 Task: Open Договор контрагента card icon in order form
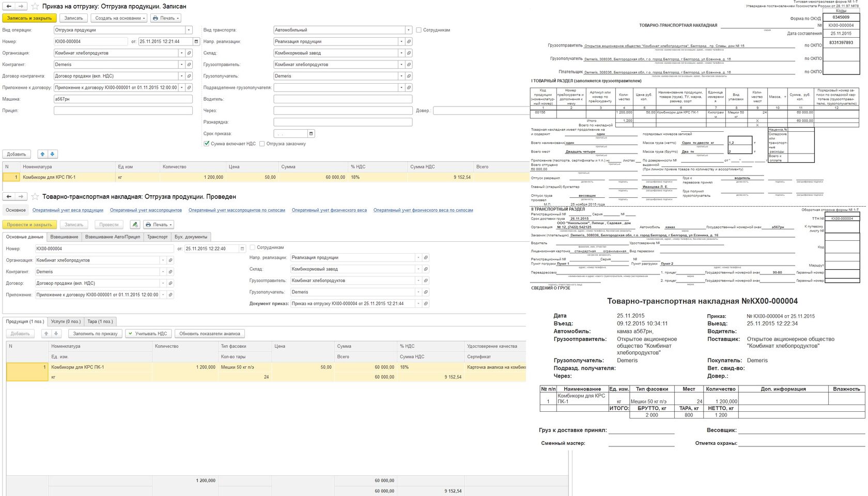(x=189, y=76)
